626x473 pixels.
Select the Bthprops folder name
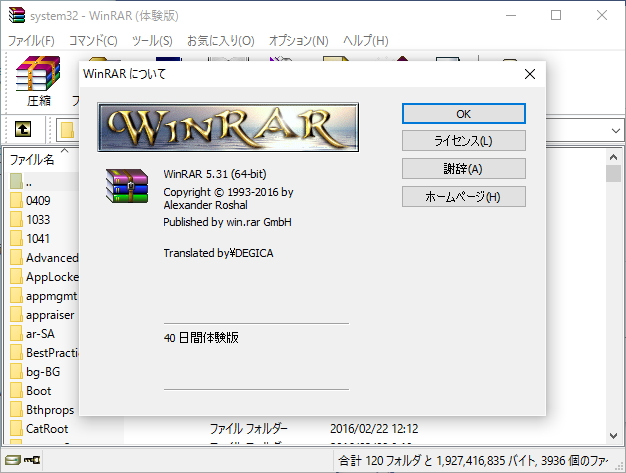click(50, 410)
